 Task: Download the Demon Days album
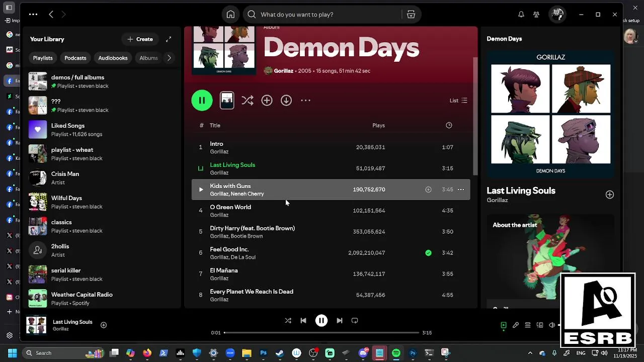(286, 100)
